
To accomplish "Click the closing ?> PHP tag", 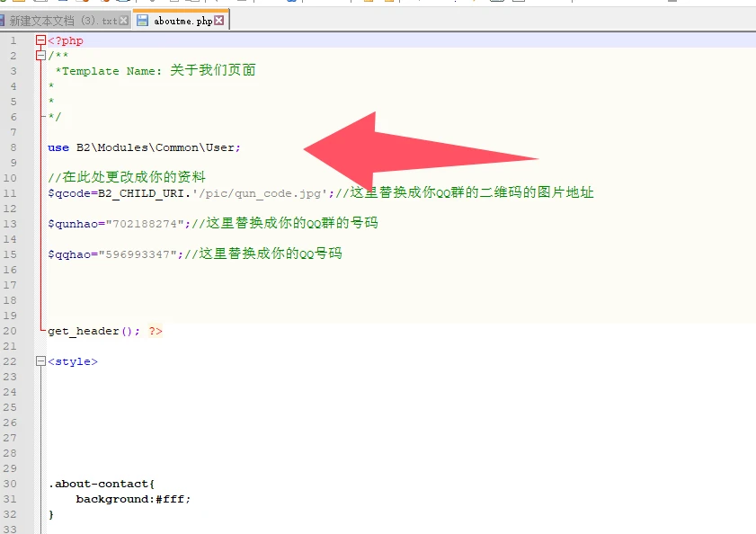I will tap(156, 331).
